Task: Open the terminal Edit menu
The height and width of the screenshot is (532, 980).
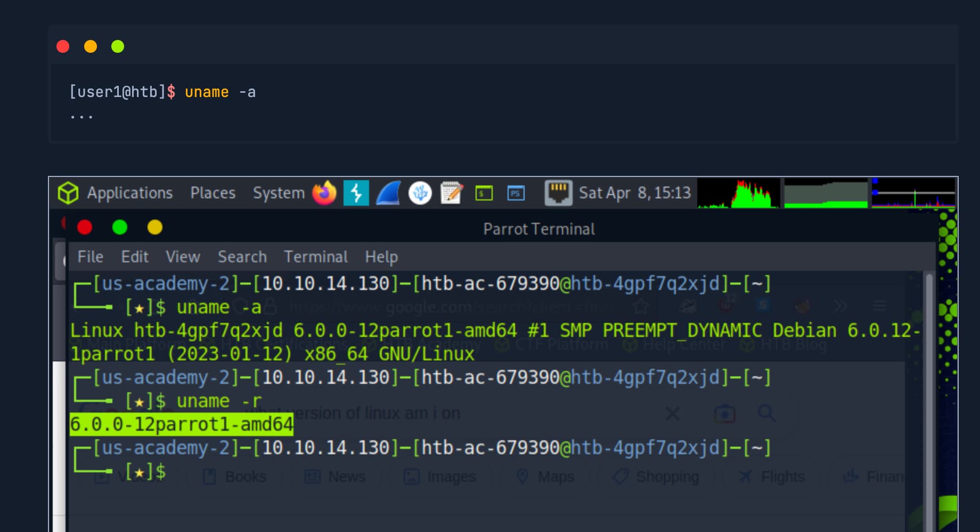Action: (134, 257)
